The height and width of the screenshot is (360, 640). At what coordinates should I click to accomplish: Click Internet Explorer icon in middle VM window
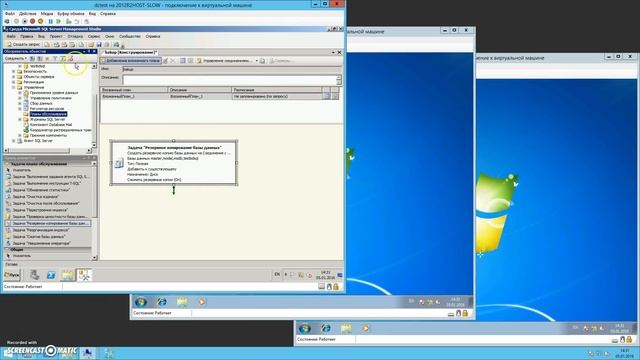click(x=162, y=302)
